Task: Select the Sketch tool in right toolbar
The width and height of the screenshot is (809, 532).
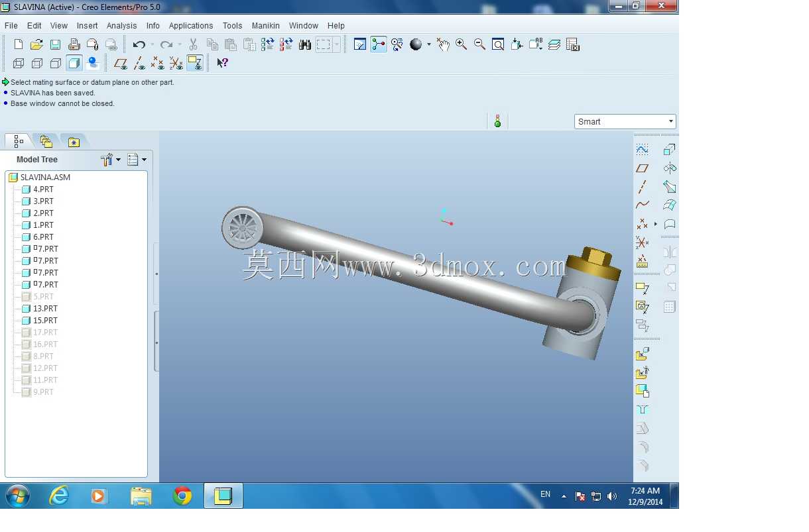Action: coord(642,150)
